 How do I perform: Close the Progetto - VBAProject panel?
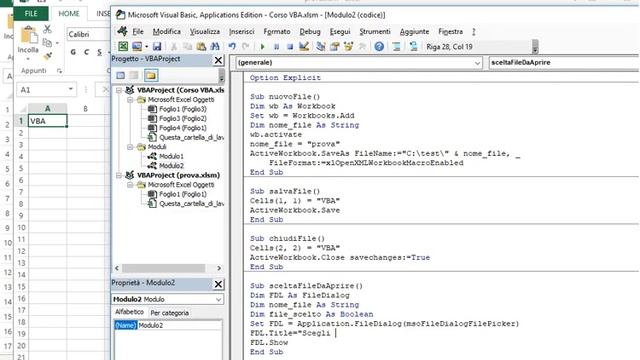pos(218,60)
